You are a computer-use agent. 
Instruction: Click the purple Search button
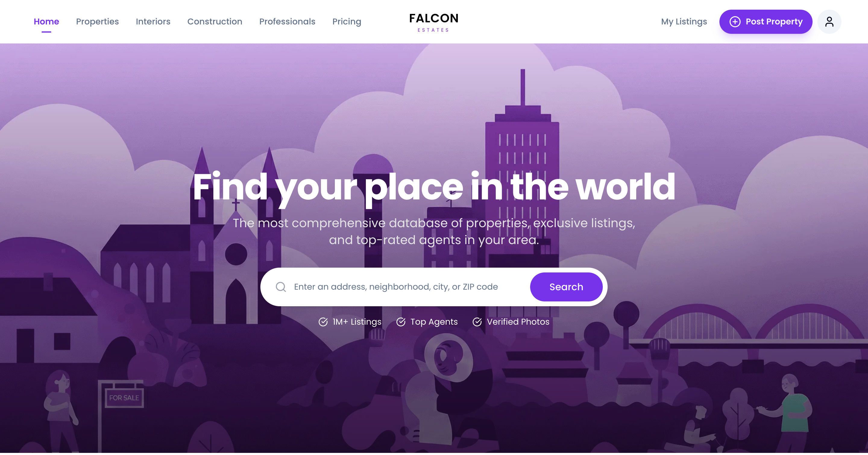tap(566, 287)
